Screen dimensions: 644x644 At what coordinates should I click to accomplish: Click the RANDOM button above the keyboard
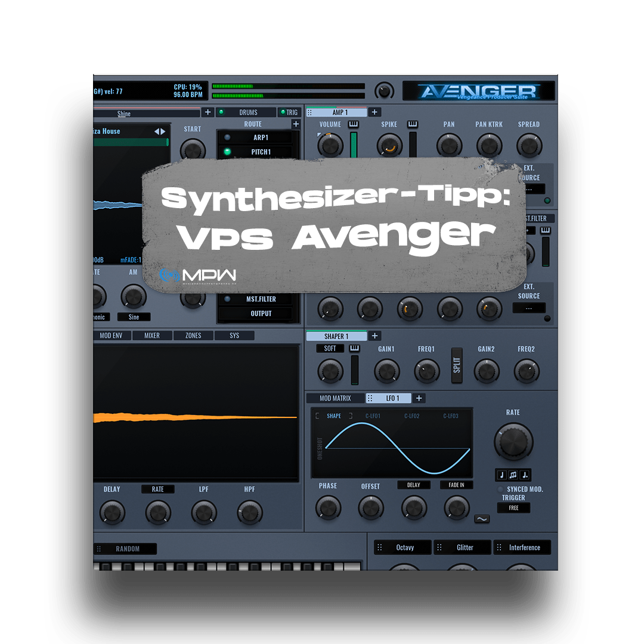[125, 549]
